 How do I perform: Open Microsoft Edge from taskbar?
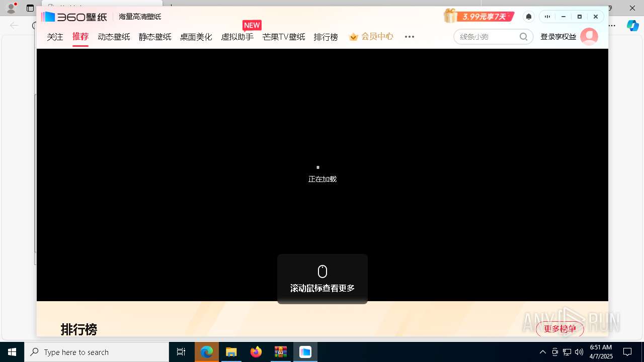207,352
